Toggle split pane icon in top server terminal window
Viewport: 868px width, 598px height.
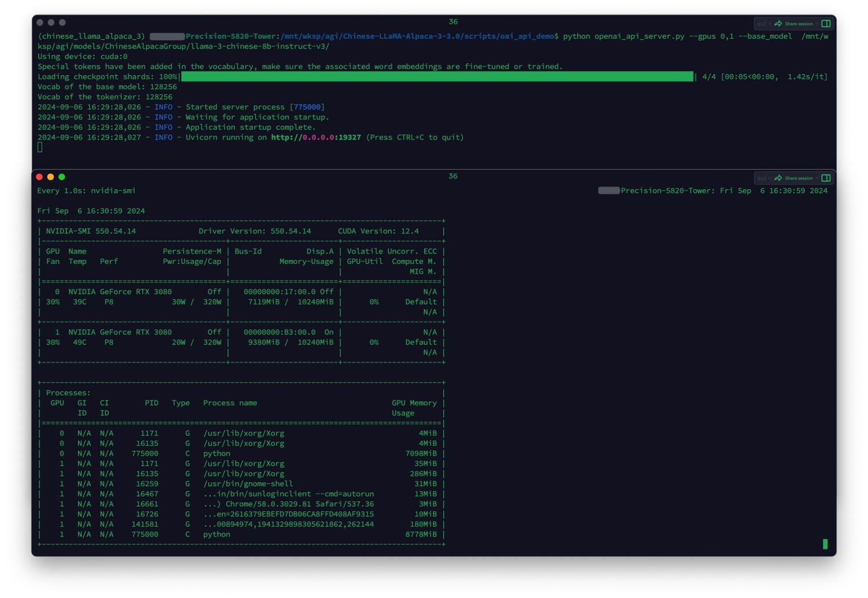(x=826, y=24)
